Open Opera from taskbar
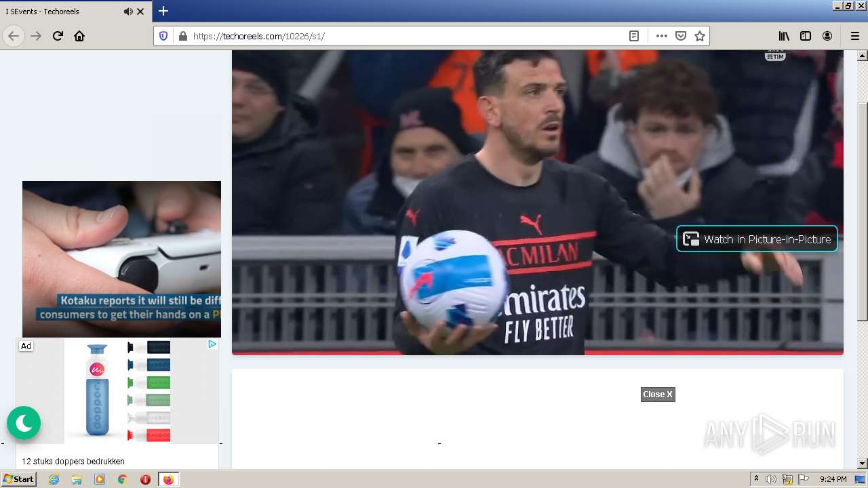The height and width of the screenshot is (488, 868). [x=145, y=479]
